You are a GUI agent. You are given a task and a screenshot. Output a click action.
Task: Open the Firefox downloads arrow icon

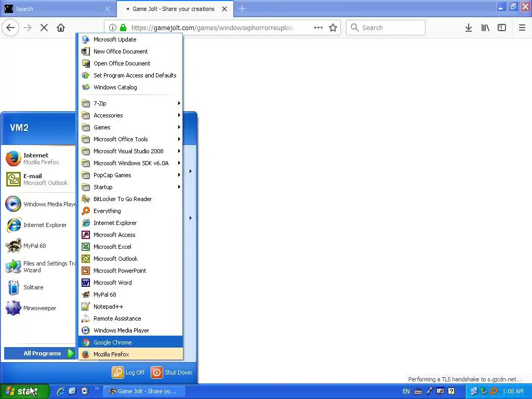coord(468,28)
